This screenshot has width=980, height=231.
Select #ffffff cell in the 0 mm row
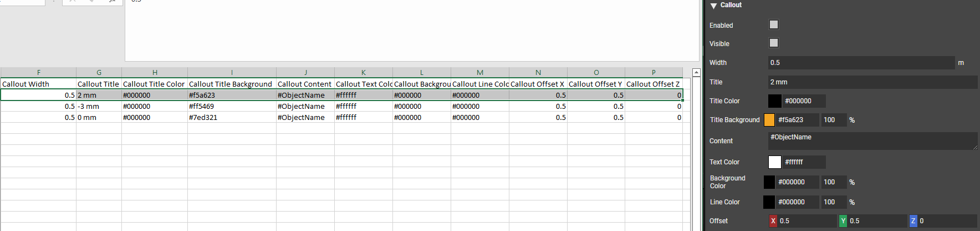tap(364, 117)
